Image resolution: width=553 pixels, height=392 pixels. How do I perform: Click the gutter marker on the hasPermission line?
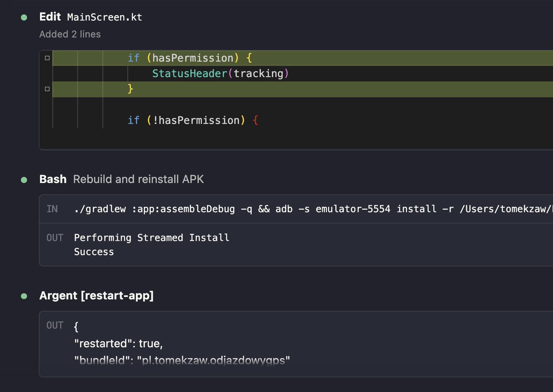[46, 59]
